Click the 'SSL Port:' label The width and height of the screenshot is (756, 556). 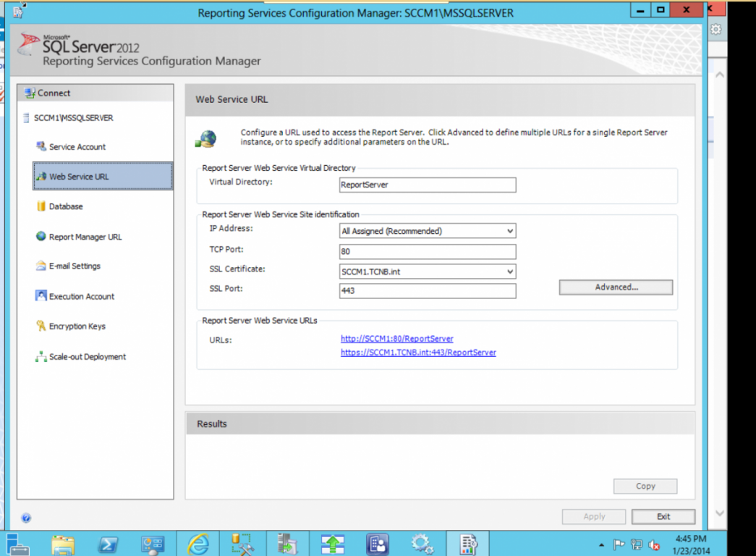tap(226, 289)
